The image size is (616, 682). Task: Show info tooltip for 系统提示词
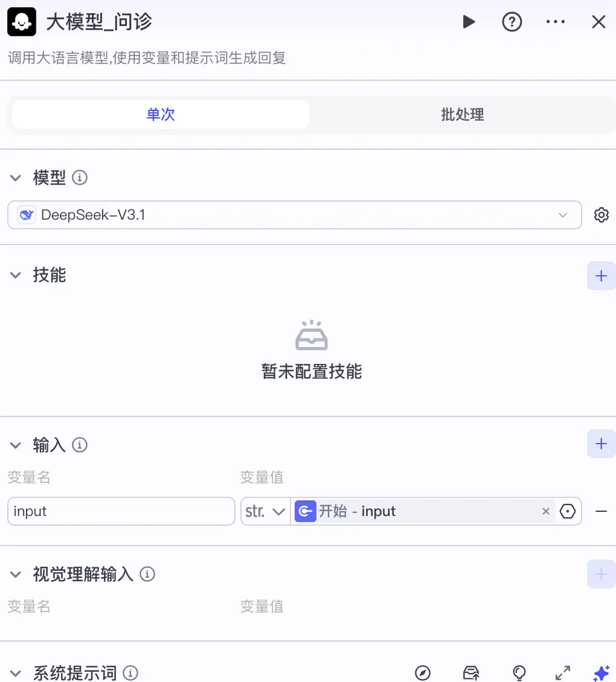tap(130, 673)
